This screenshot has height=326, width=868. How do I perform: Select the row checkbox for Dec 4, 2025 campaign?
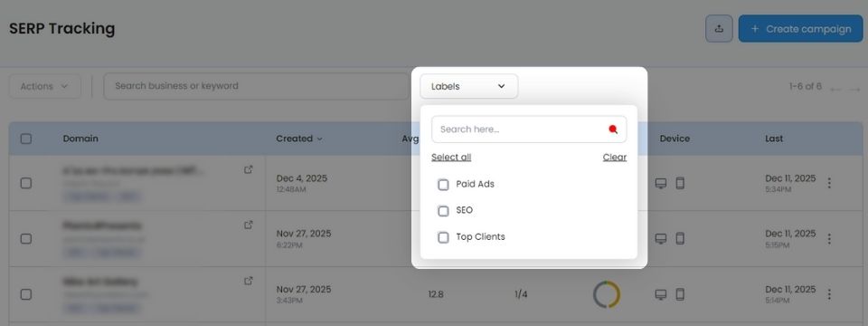[x=26, y=183]
